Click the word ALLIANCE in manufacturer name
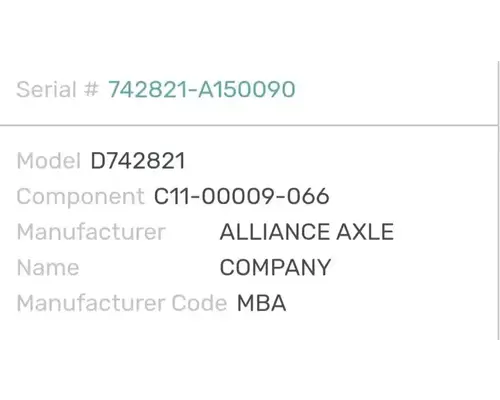The image size is (500, 400). coord(275,232)
